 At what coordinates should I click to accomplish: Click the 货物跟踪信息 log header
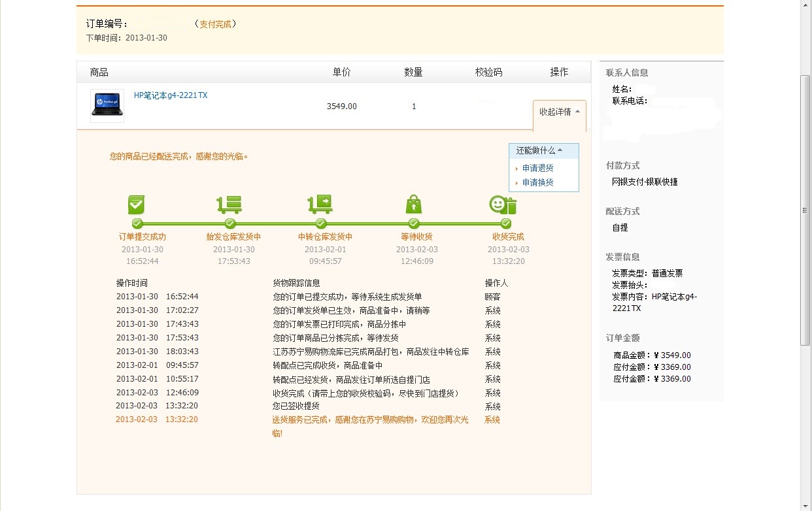pos(296,283)
